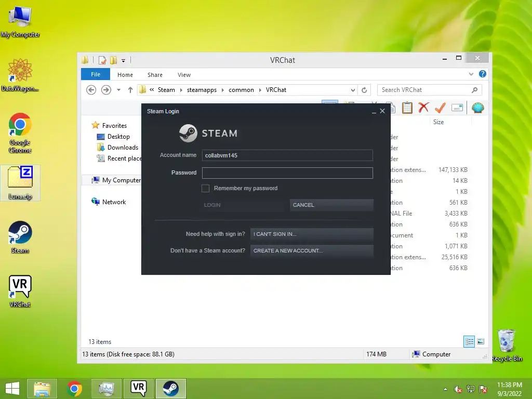Open the File ribbon tab

(96, 74)
